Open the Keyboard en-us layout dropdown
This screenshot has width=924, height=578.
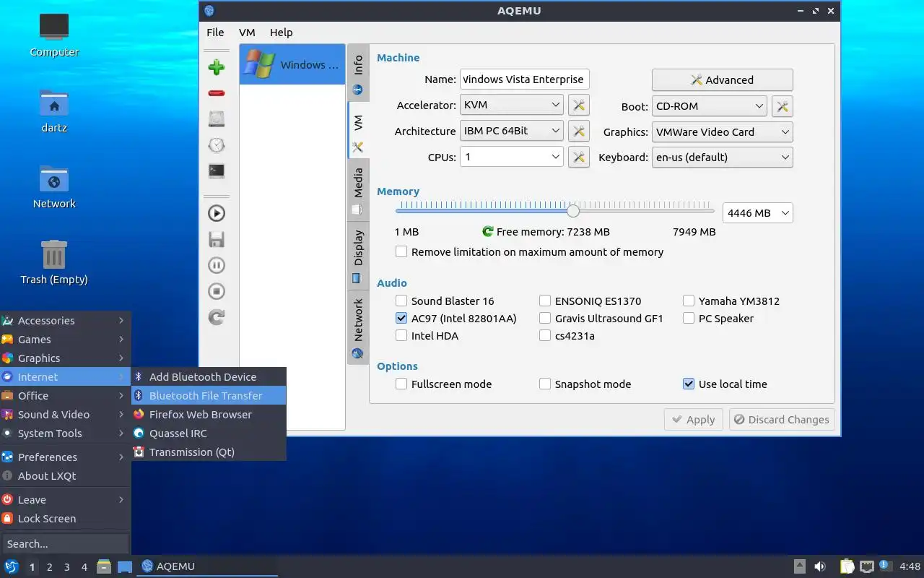[x=722, y=158]
